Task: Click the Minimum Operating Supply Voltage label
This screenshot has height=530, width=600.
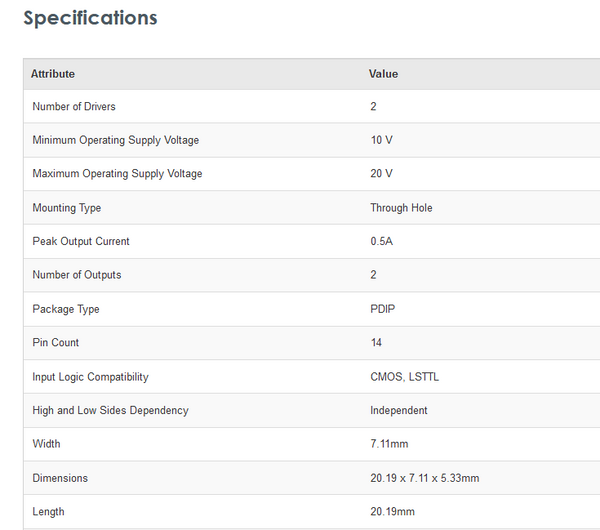Action: [x=115, y=140]
